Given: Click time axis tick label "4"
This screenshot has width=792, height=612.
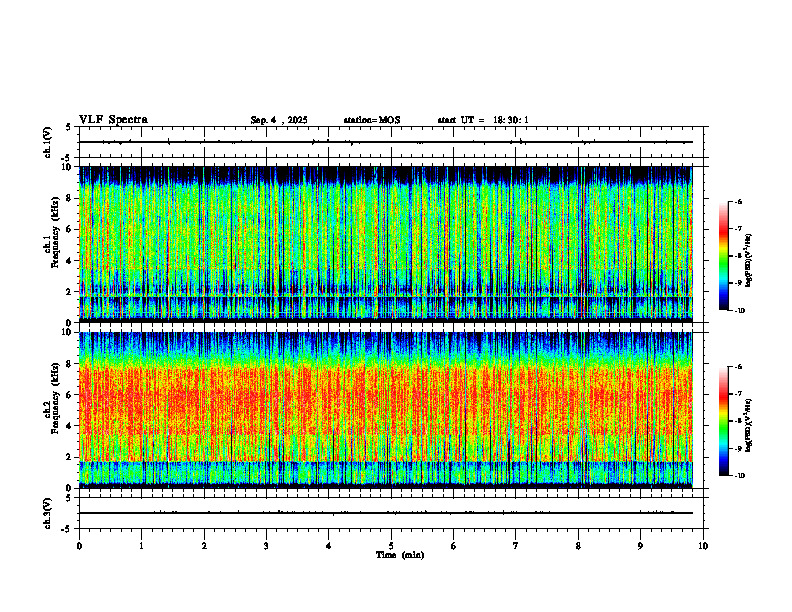Looking at the screenshot, I should coord(329,546).
